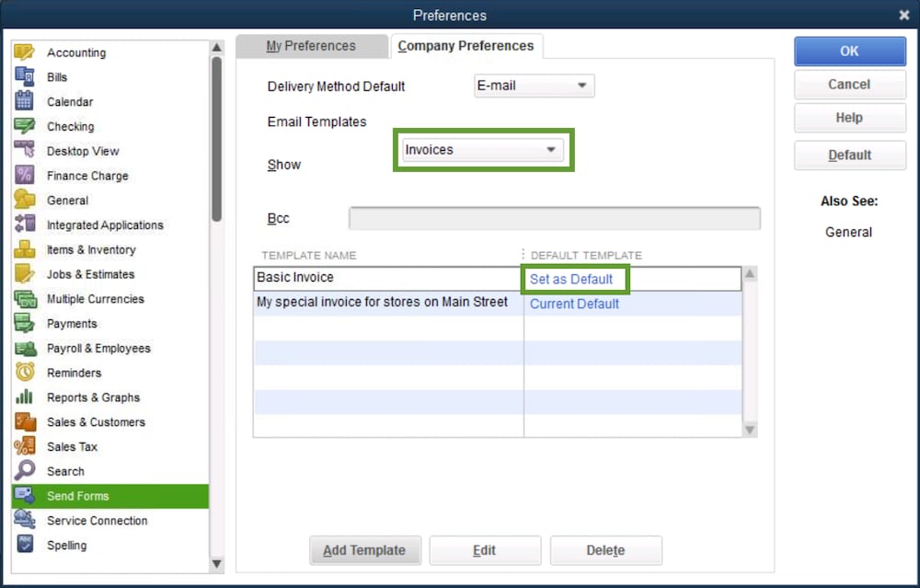Switch to the Company Preferences tab
The image size is (920, 588).
coord(466,46)
